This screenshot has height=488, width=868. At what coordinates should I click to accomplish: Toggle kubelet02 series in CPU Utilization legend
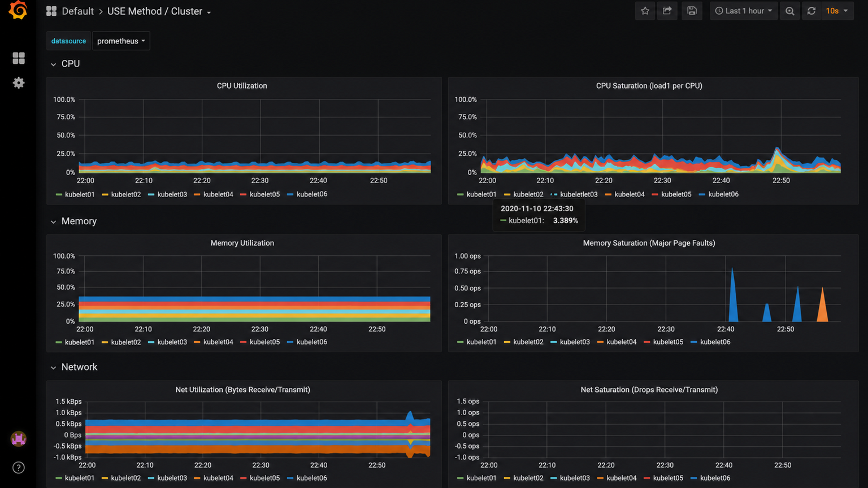click(x=126, y=194)
